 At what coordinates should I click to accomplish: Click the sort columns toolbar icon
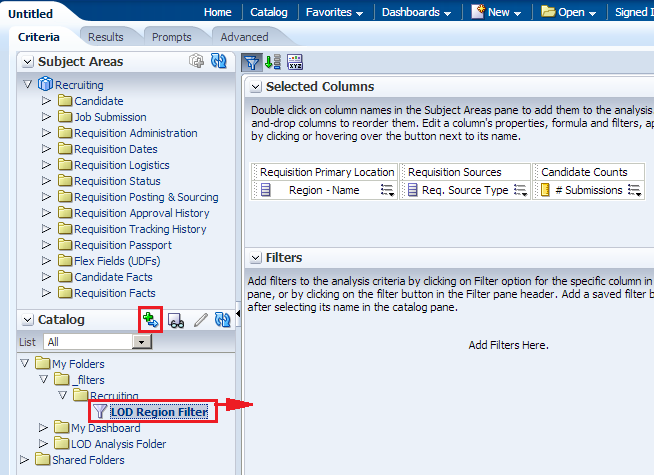[x=273, y=62]
